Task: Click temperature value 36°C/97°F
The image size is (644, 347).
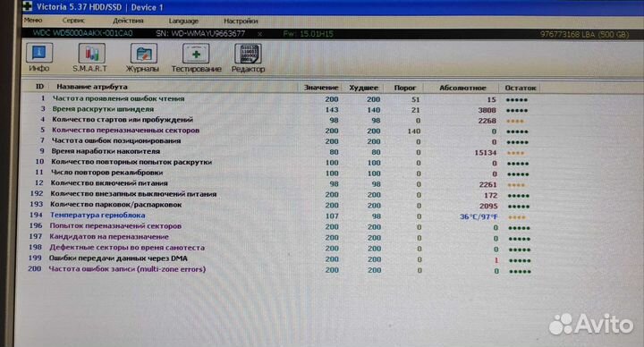Action: [479, 216]
